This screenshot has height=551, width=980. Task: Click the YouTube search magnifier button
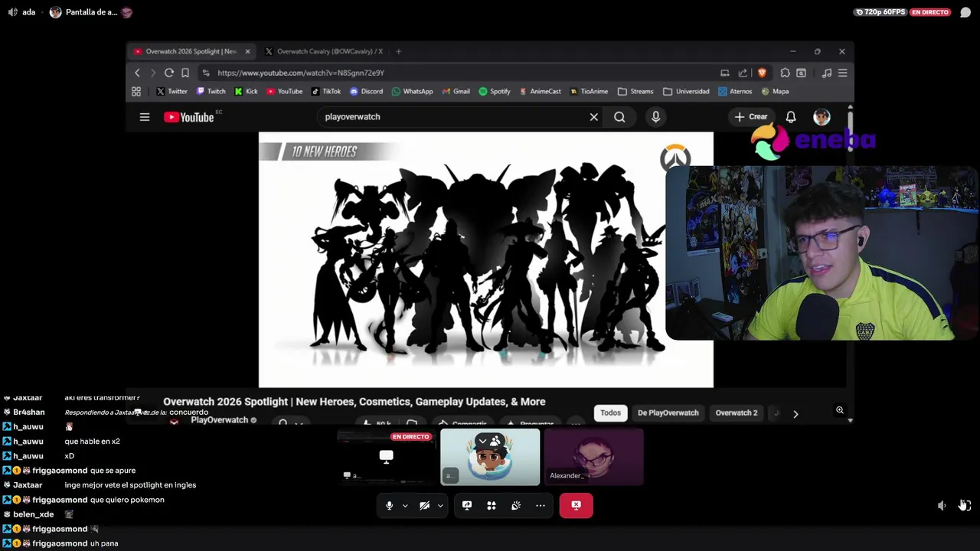pyautogui.click(x=619, y=117)
